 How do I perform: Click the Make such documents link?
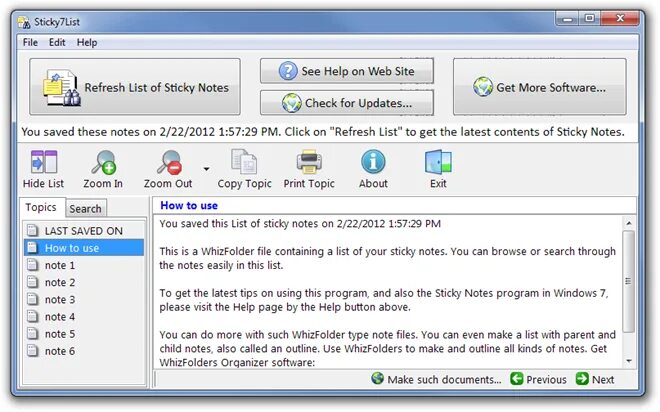point(436,379)
